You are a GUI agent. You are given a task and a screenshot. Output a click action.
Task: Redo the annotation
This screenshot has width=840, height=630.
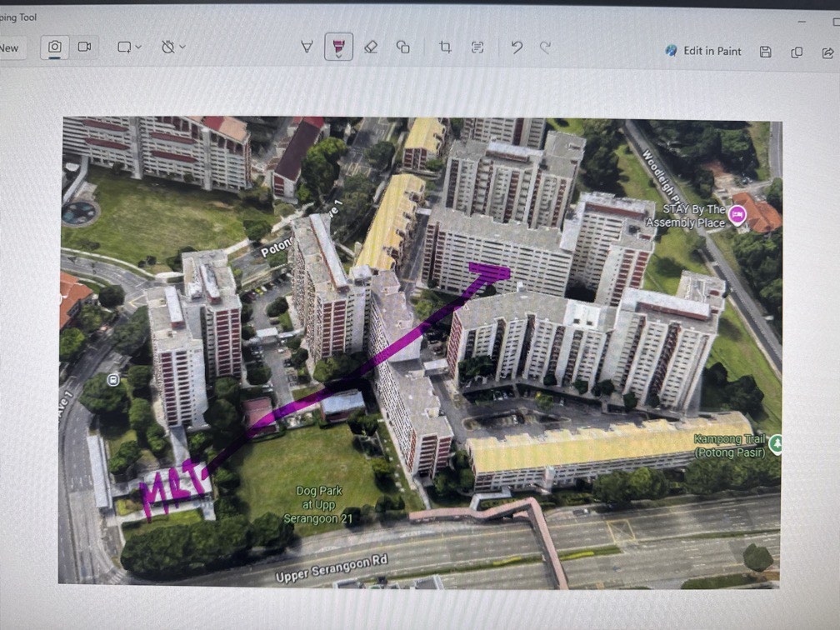(545, 47)
